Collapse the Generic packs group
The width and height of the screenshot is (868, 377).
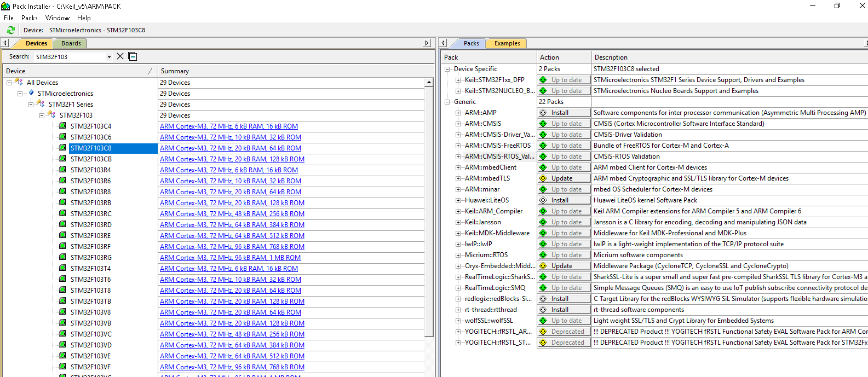[x=447, y=102]
